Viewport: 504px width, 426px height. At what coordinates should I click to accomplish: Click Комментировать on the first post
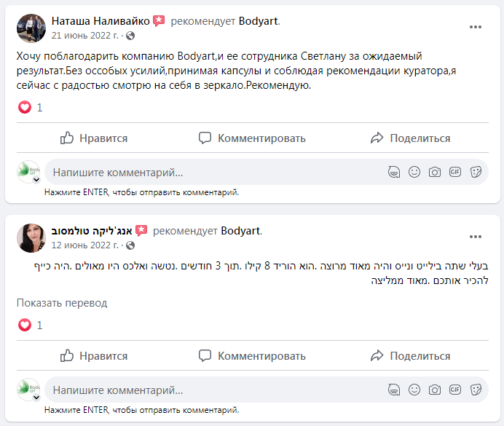click(x=252, y=138)
